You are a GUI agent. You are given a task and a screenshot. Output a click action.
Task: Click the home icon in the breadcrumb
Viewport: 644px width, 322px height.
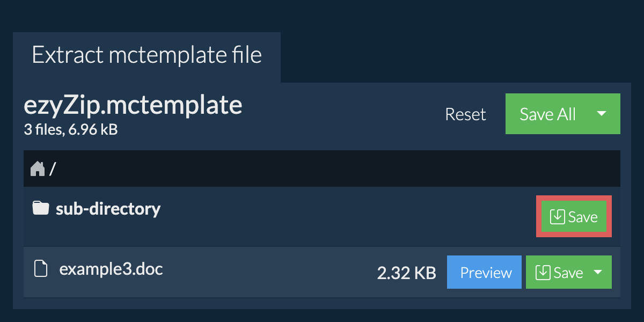coord(38,169)
